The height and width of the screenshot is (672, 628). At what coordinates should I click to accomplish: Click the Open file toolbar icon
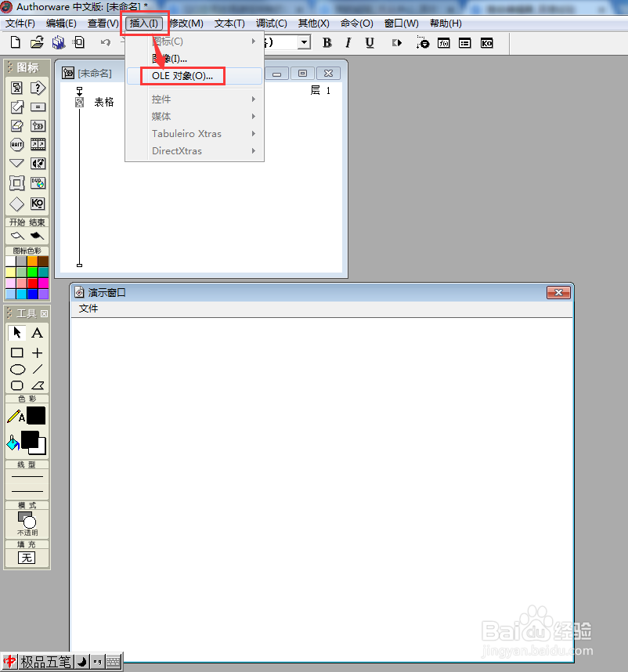tap(38, 42)
